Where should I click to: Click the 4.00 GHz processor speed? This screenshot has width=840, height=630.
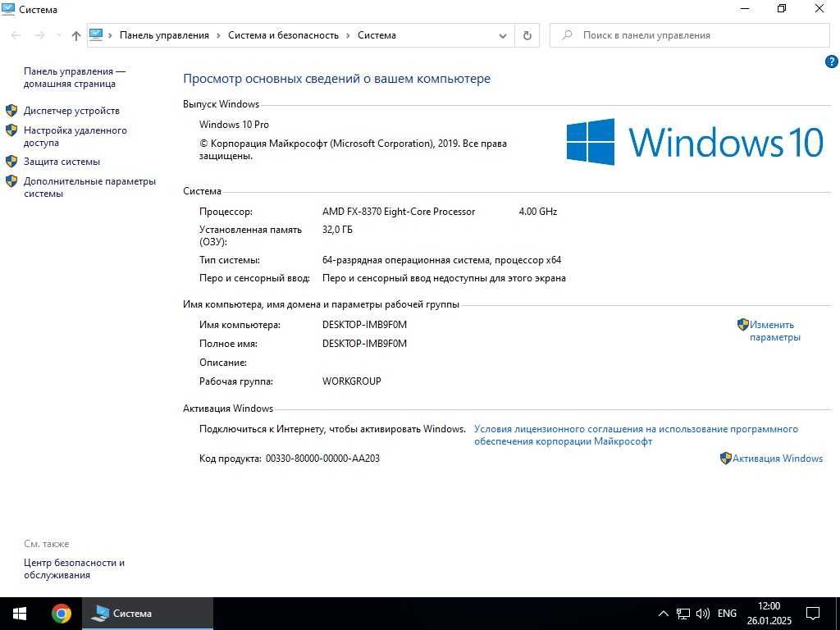538,212
